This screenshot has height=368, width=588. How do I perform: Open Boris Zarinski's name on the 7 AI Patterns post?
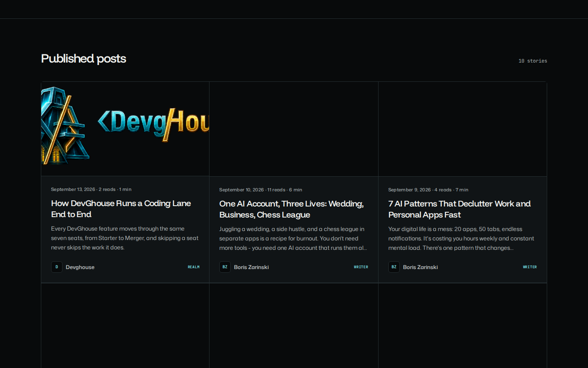pos(420,267)
